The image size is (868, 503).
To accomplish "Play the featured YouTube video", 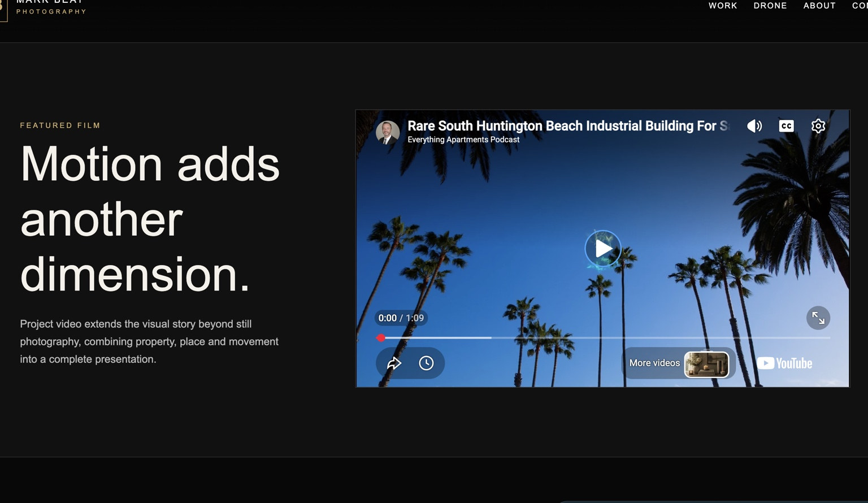I will 603,249.
